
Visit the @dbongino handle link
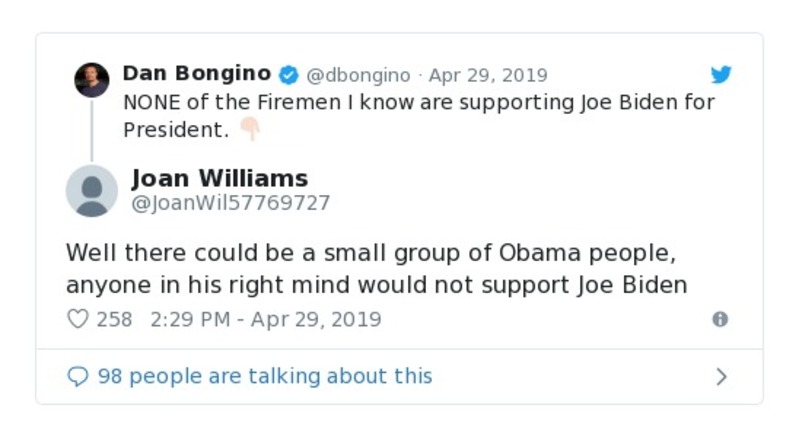click(358, 76)
